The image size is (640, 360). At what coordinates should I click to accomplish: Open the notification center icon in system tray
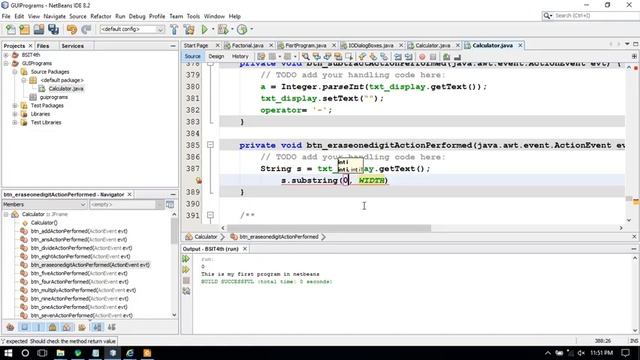pyautogui.click(x=625, y=353)
